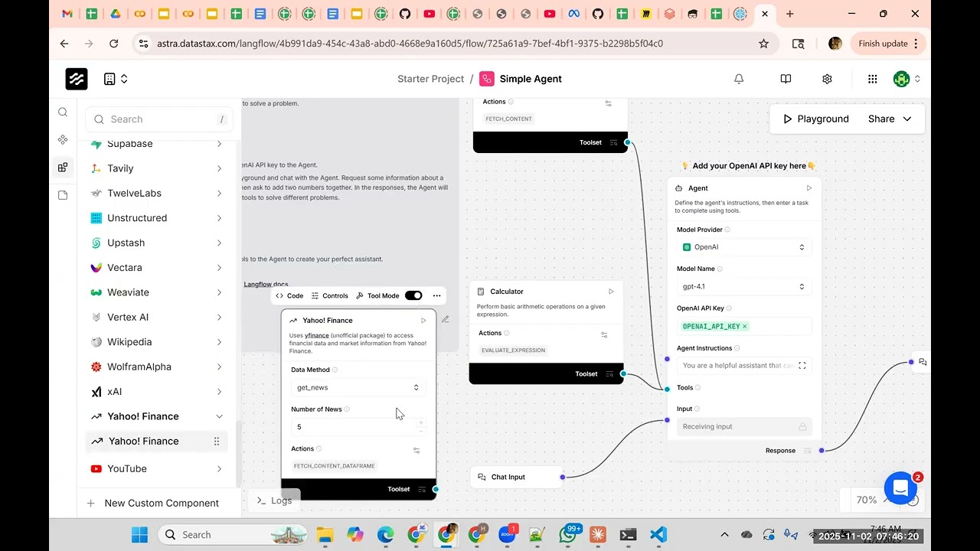Open File Explorer from taskbar

coord(325,534)
